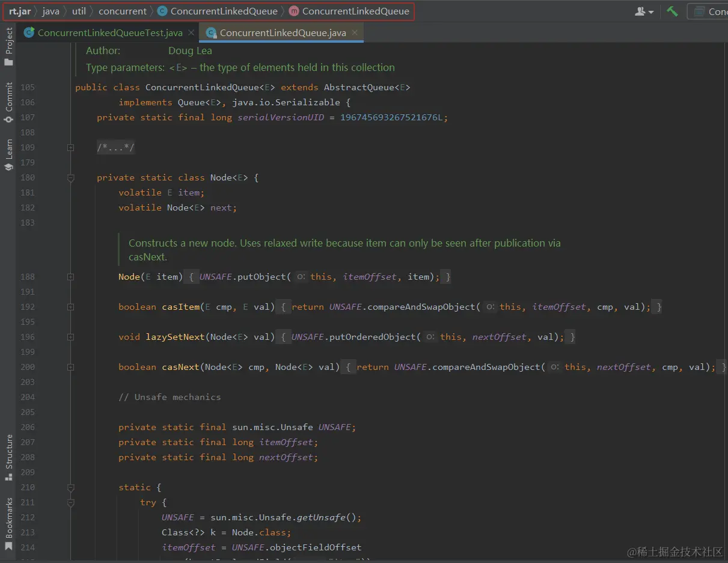This screenshot has width=728, height=563.
Task: Click line number 204 in the gutter
Action: click(28, 397)
